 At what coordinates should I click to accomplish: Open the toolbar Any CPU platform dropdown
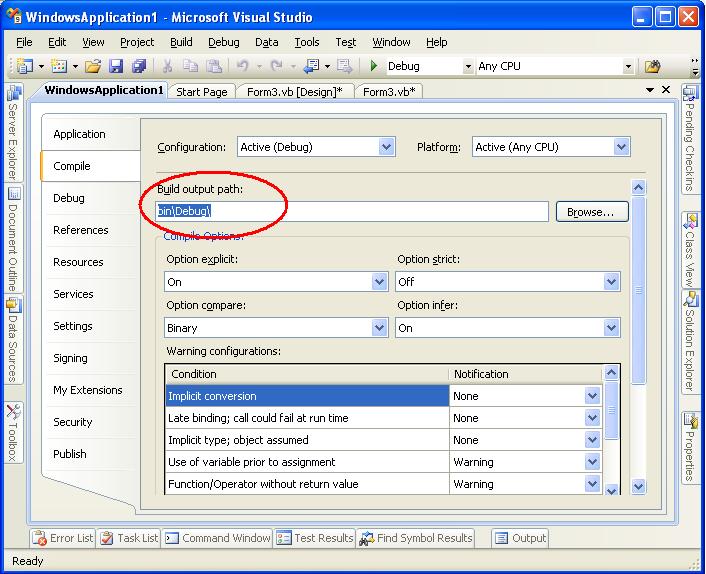pyautogui.click(x=628, y=67)
